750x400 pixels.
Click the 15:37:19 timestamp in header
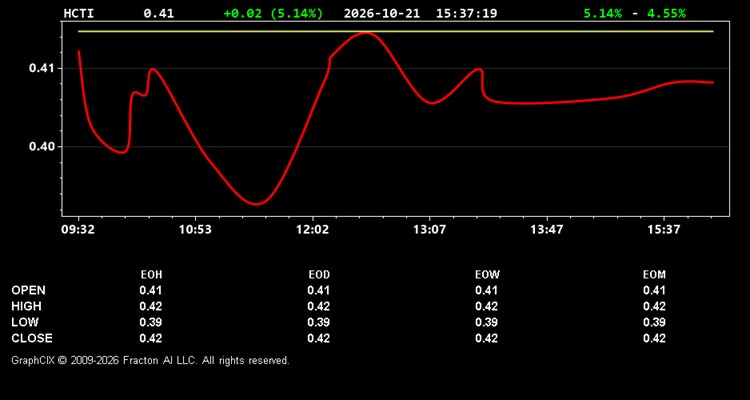point(466,13)
